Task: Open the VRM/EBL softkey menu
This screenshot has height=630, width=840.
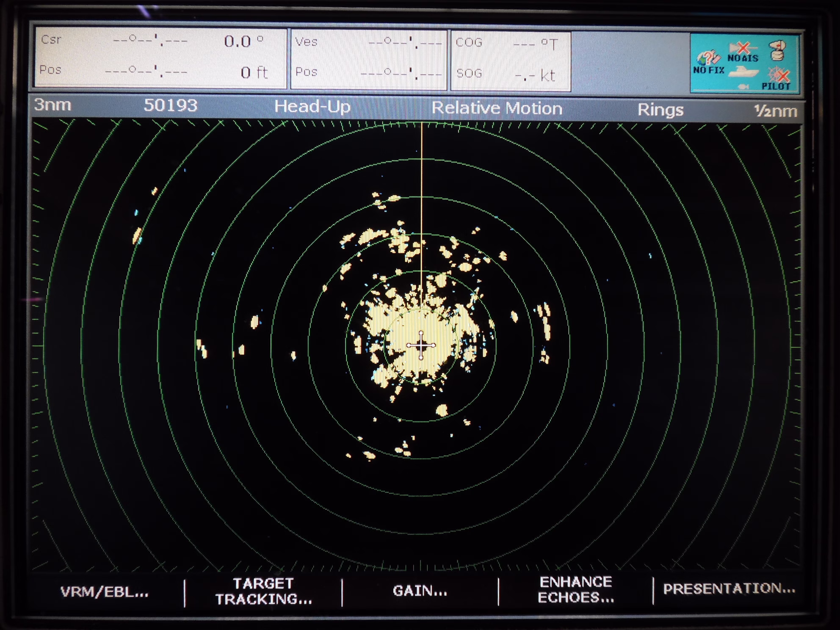Action: point(105,591)
